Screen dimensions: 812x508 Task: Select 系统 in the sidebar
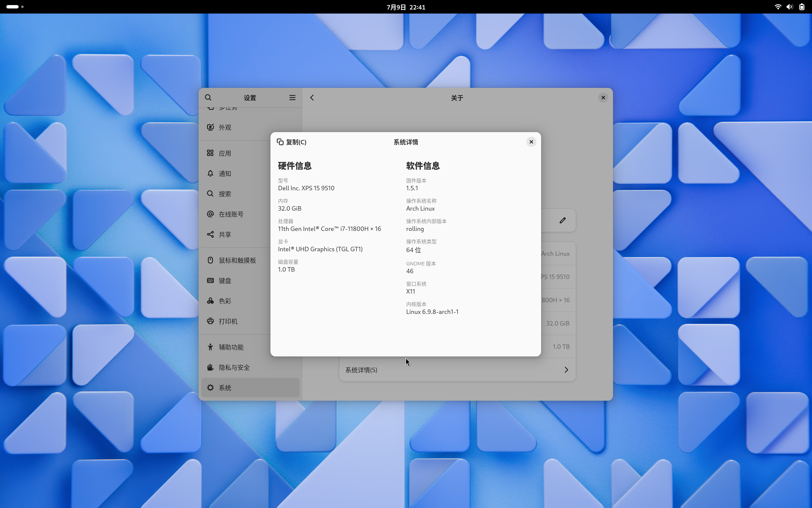(250, 388)
